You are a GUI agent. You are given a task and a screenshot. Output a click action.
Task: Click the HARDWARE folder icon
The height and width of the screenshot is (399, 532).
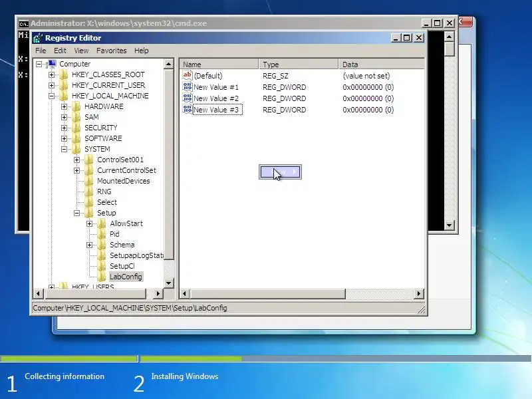tap(76, 106)
